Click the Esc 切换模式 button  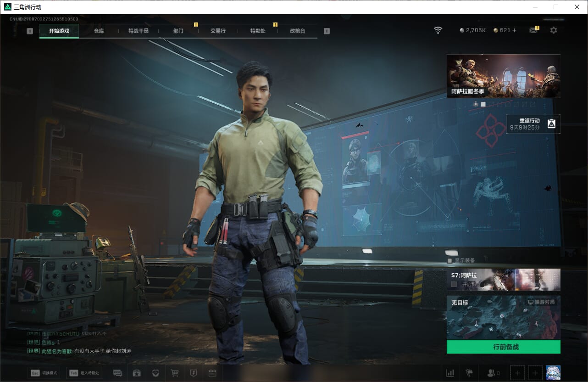[44, 373]
